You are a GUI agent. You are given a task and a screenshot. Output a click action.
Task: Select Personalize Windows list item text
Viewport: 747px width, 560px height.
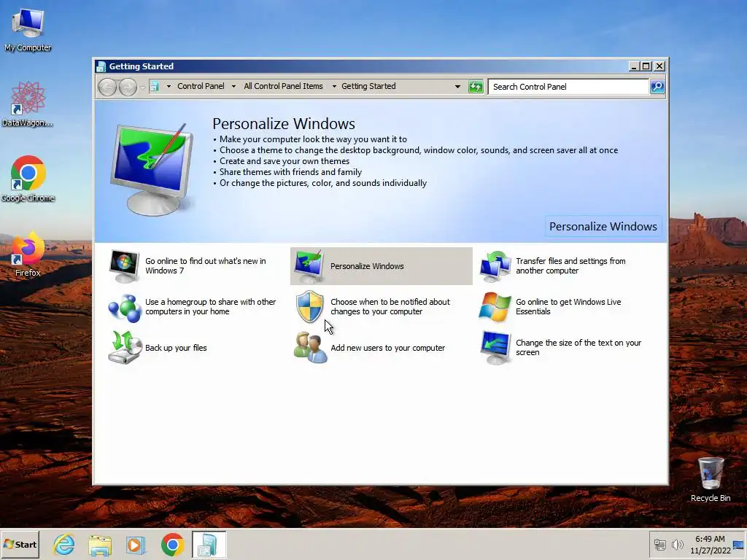367,266
